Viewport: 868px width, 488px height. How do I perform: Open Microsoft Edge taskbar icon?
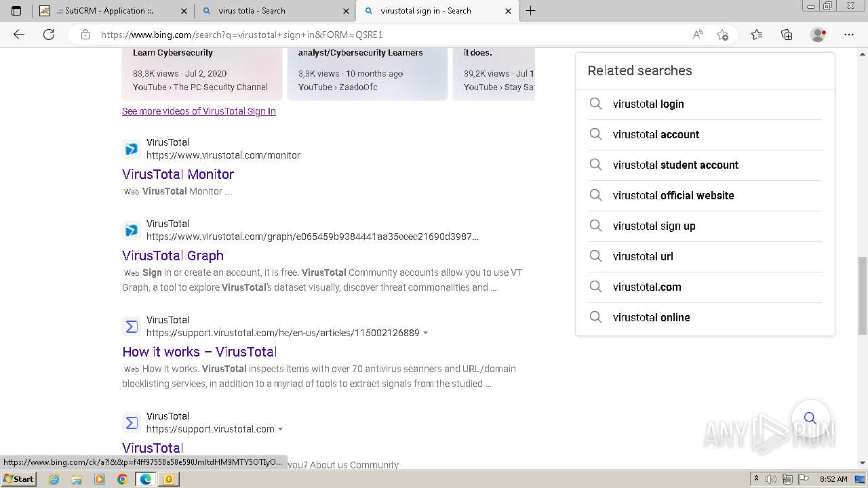(146, 479)
